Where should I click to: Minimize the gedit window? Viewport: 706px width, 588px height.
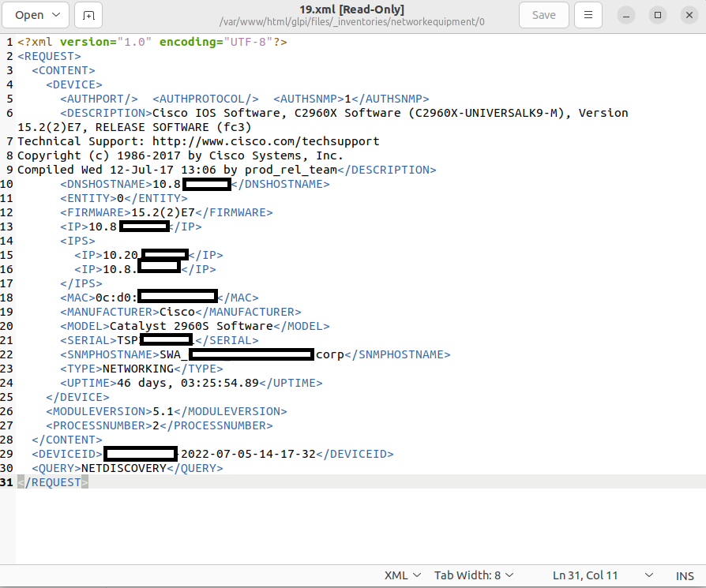[x=625, y=15]
